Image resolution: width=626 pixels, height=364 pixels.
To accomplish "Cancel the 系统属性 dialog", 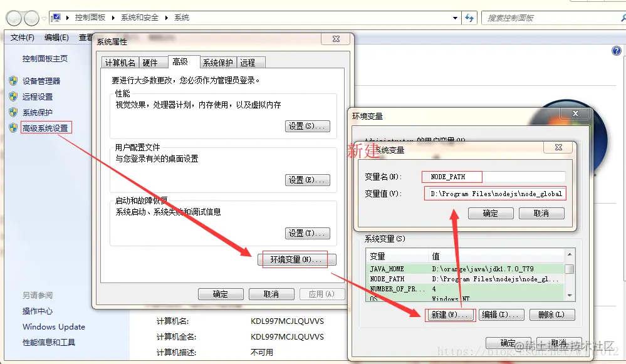I will click(x=271, y=294).
